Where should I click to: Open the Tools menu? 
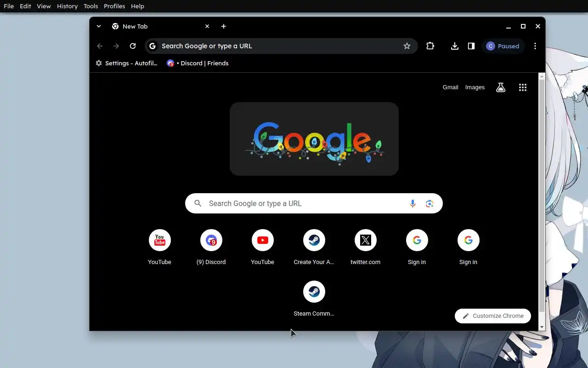click(x=91, y=6)
